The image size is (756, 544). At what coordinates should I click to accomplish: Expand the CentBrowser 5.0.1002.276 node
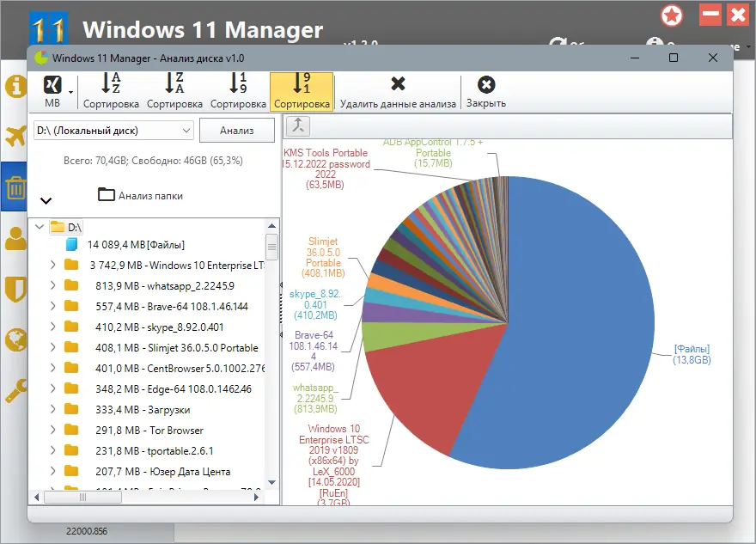click(x=52, y=368)
